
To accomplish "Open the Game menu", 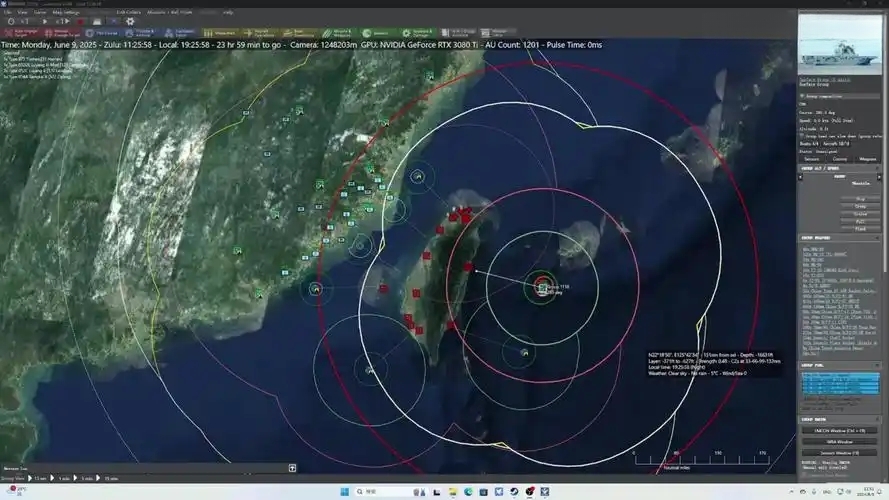I will tap(40, 12).
